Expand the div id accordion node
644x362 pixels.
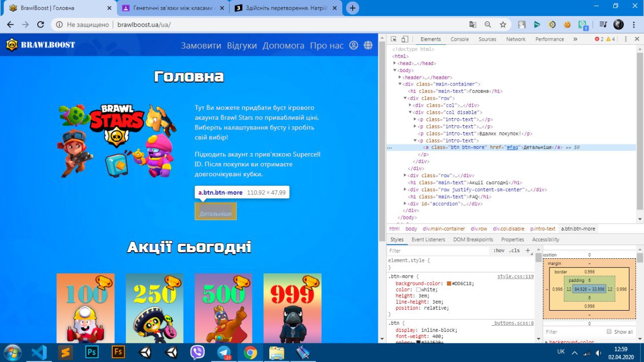pos(405,204)
